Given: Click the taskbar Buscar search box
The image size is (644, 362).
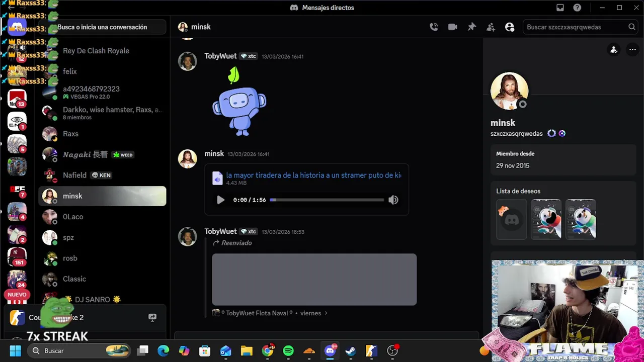Looking at the screenshot, I should tap(79, 350).
